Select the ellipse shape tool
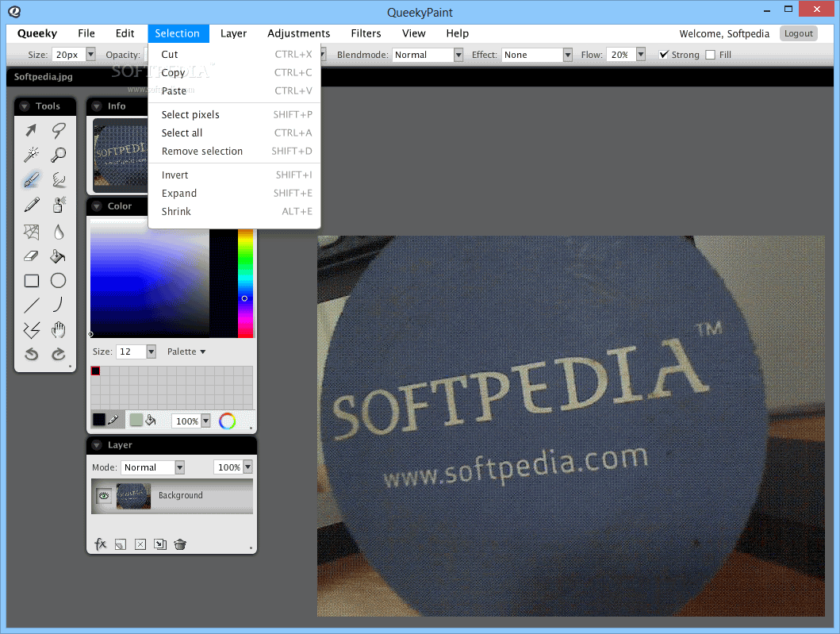Viewport: 840px width, 634px height. point(59,281)
